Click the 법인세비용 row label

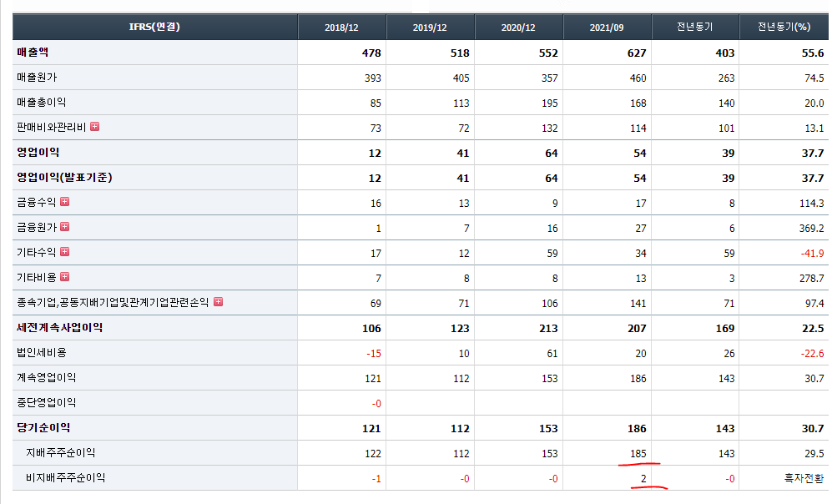coord(42,352)
